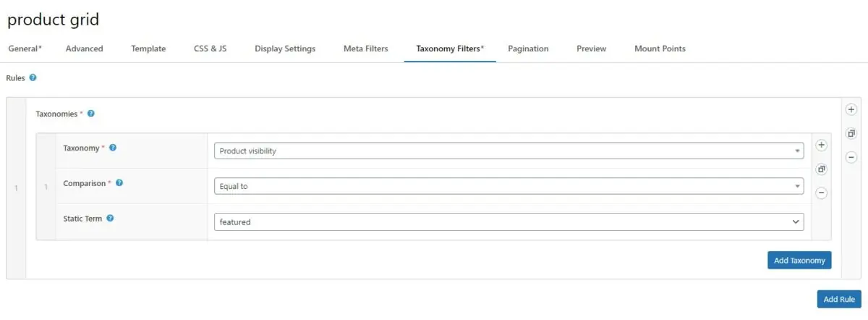Remove the rule with outer minus icon
The image size is (868, 320).
click(851, 158)
